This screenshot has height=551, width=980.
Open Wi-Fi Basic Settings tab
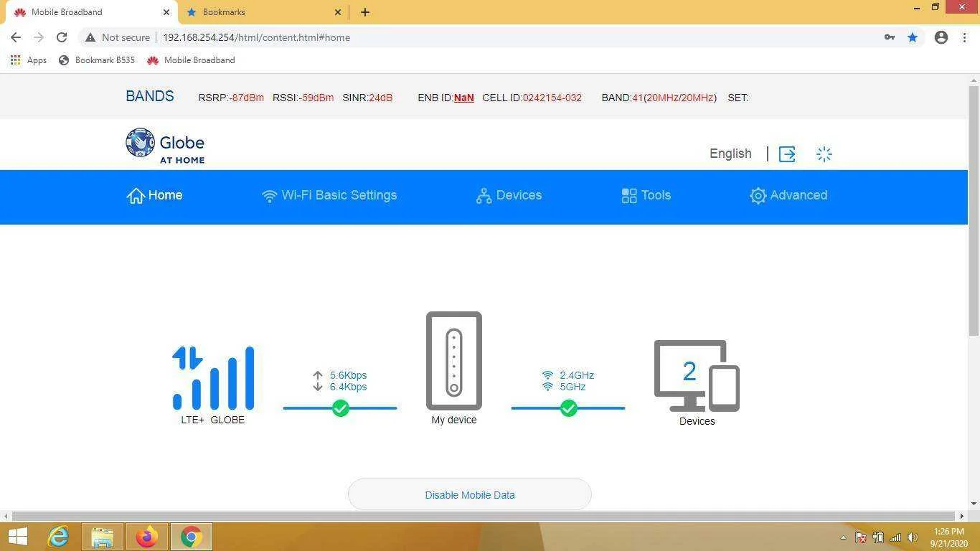[329, 195]
